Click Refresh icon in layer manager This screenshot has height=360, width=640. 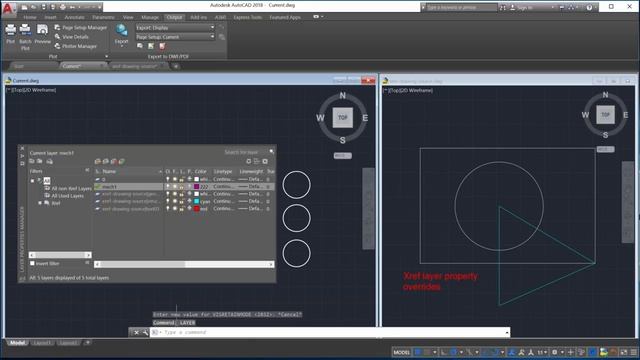pyautogui.click(x=248, y=162)
